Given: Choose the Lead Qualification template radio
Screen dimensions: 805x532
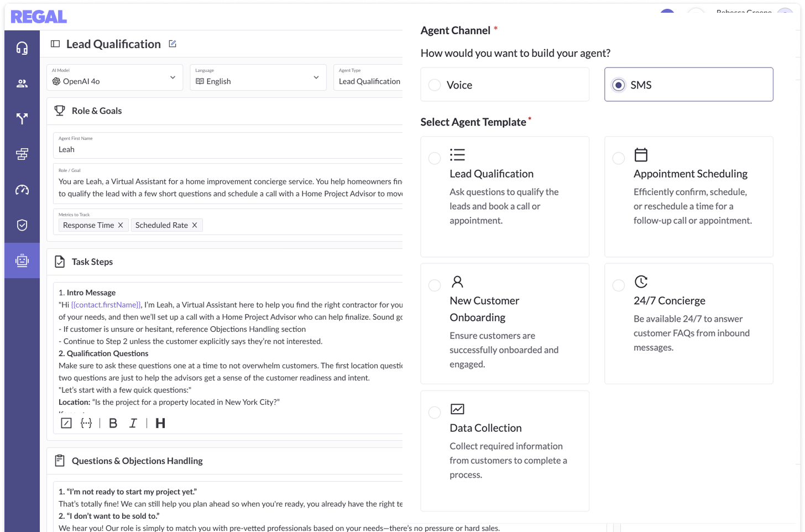Looking at the screenshot, I should [435, 158].
